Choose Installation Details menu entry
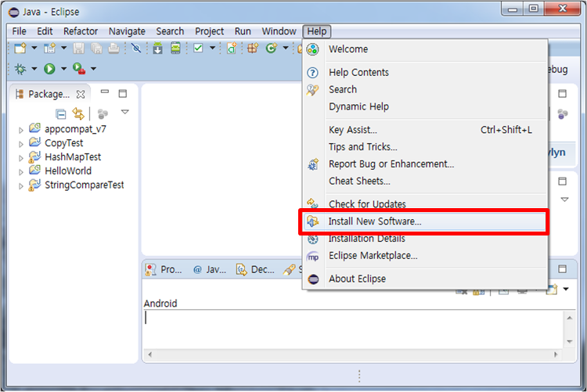The image size is (587, 392). coord(426,239)
